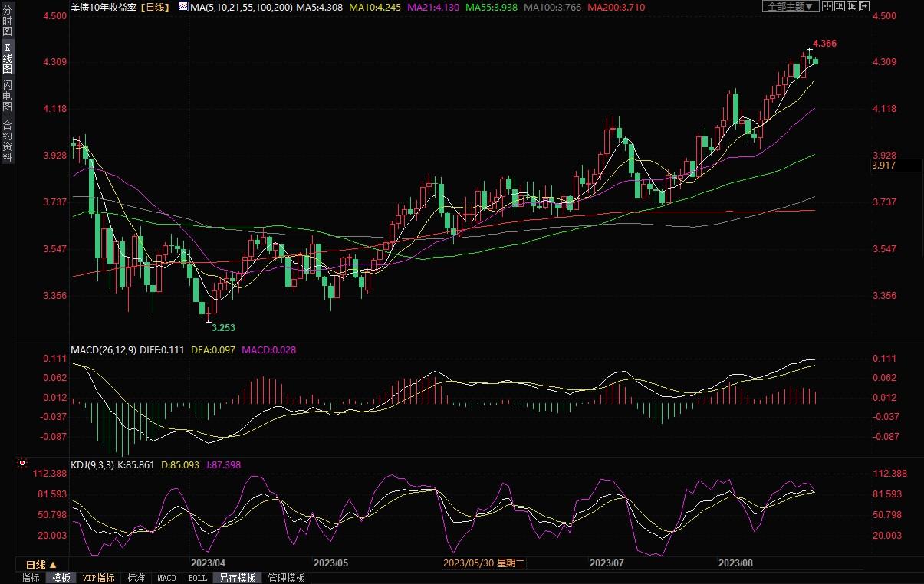Select the 指标 bottom tab

pyautogui.click(x=31, y=578)
